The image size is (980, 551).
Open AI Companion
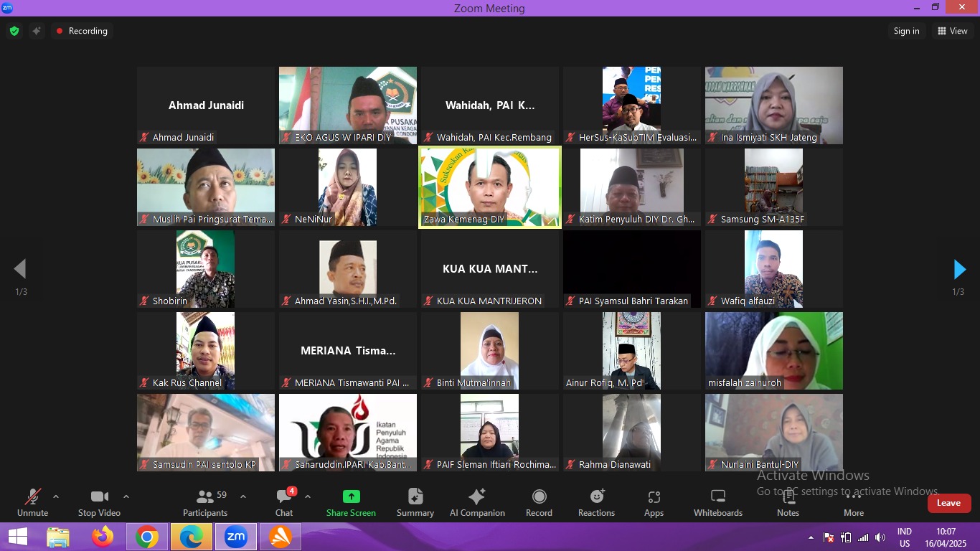[x=477, y=502]
